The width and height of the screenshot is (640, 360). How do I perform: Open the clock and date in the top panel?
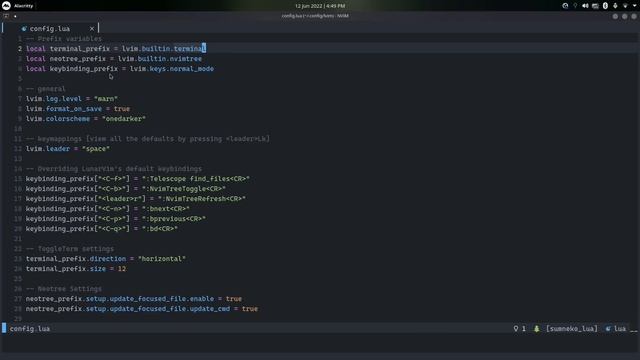[320, 6]
